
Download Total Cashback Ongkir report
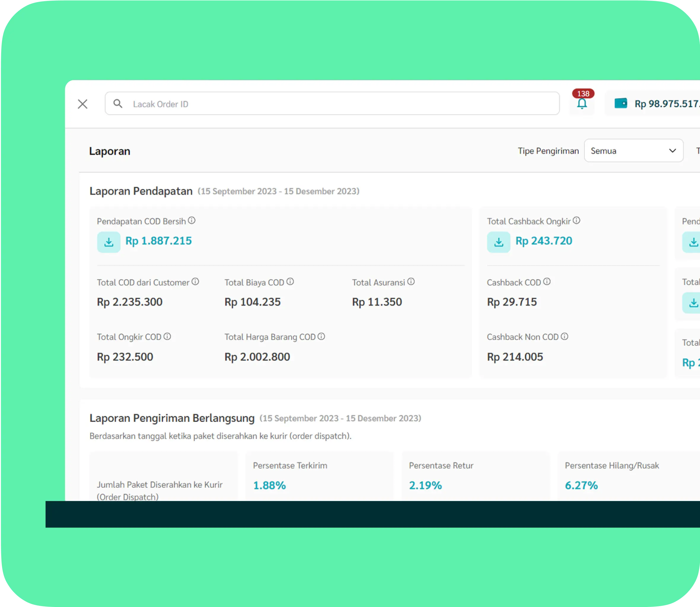coord(499,242)
